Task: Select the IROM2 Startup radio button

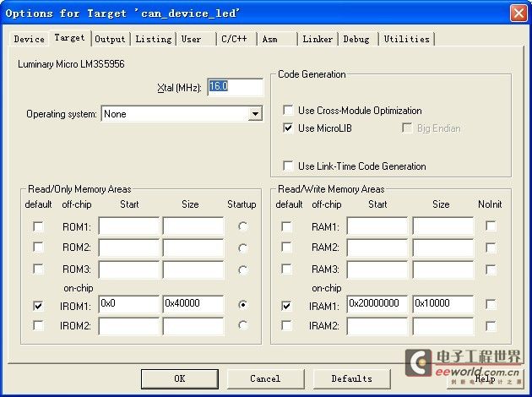Action: [x=242, y=325]
